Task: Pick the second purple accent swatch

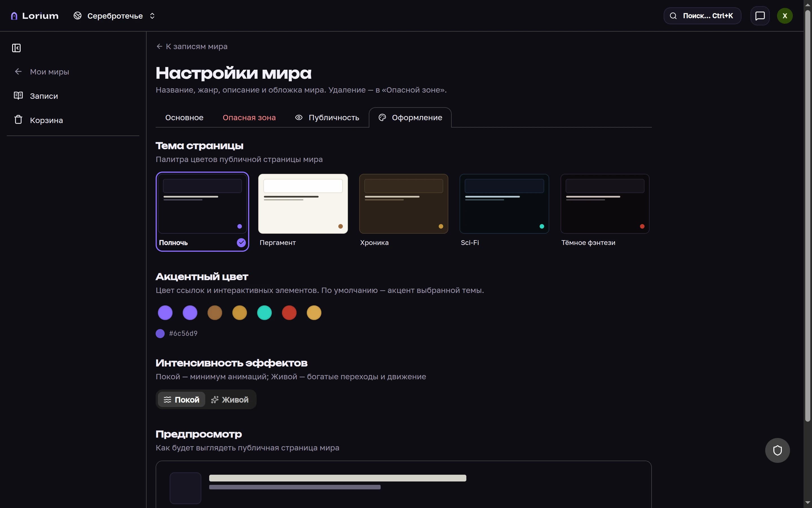Action: tap(190, 313)
